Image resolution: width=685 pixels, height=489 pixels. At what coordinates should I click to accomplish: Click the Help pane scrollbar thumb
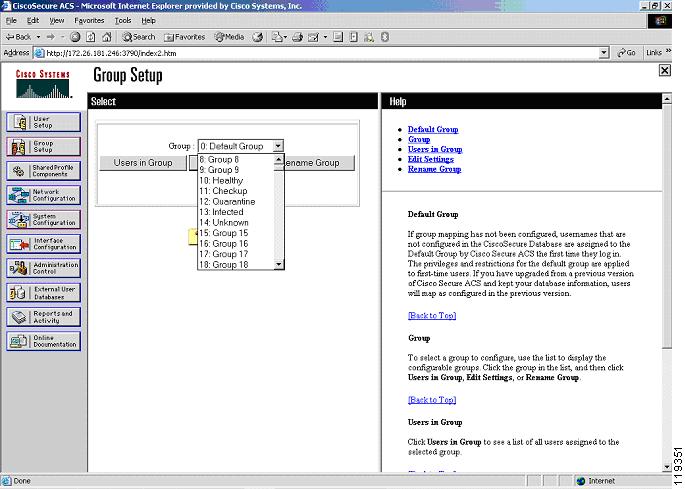(x=667, y=226)
